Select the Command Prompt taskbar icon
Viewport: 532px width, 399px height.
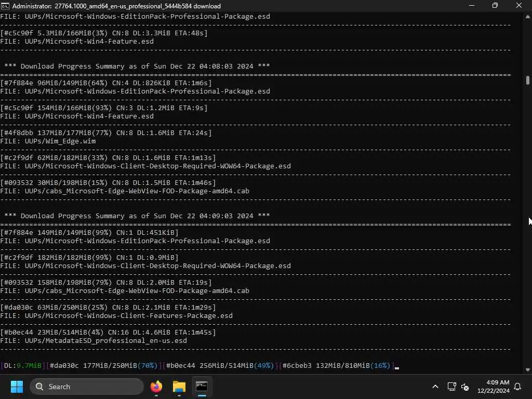pyautogui.click(x=202, y=387)
